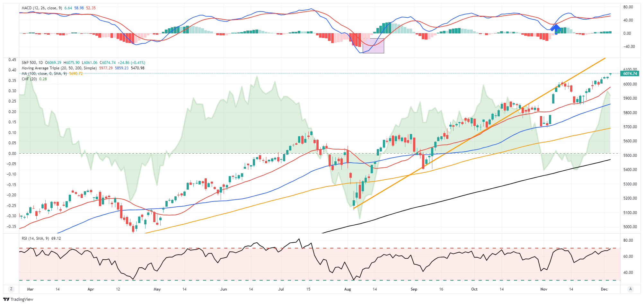Click the 200-period average value 5470.98
Image resolution: width=644 pixels, height=305 pixels.
click(137, 68)
